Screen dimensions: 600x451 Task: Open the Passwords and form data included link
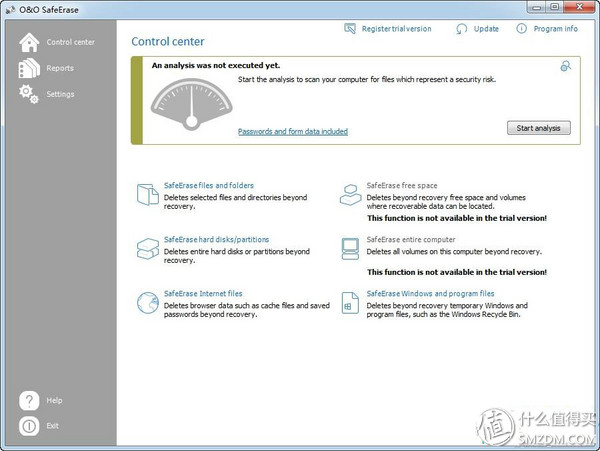pyautogui.click(x=293, y=132)
